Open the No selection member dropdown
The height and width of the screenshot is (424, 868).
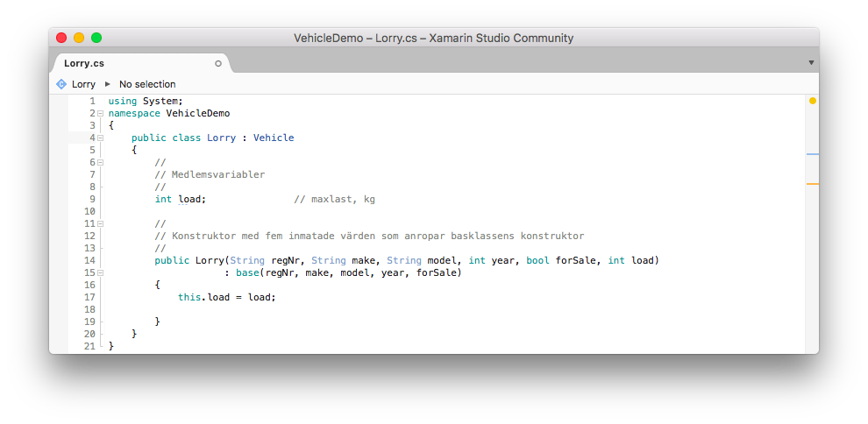[147, 84]
